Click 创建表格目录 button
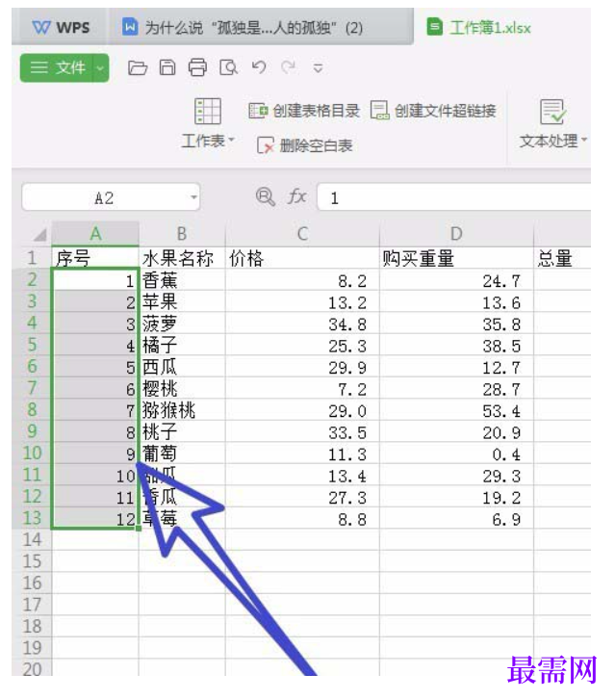Screen dimensions: 615x700 304,111
